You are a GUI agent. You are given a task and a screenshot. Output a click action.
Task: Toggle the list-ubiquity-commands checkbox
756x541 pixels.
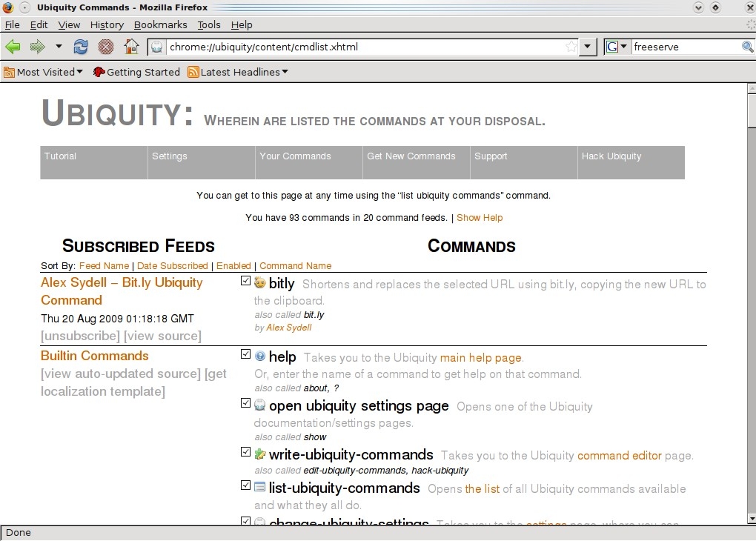pyautogui.click(x=245, y=485)
